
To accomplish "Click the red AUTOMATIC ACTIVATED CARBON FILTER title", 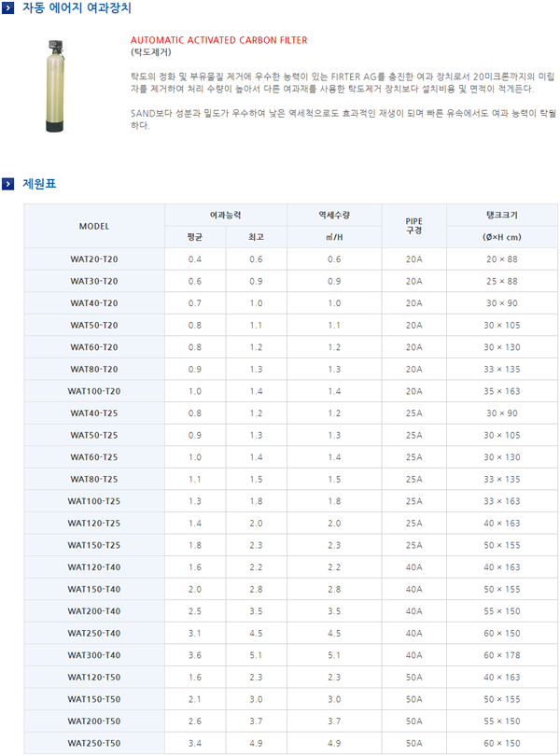I will (218, 41).
